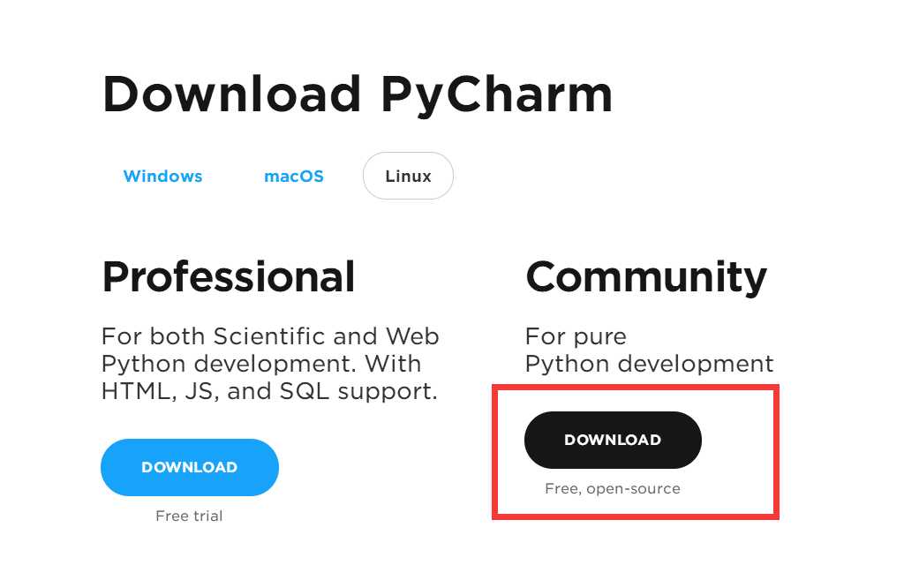Screen dimensions: 919x588
Task: Click the Professional edition description text
Action: click(270, 364)
